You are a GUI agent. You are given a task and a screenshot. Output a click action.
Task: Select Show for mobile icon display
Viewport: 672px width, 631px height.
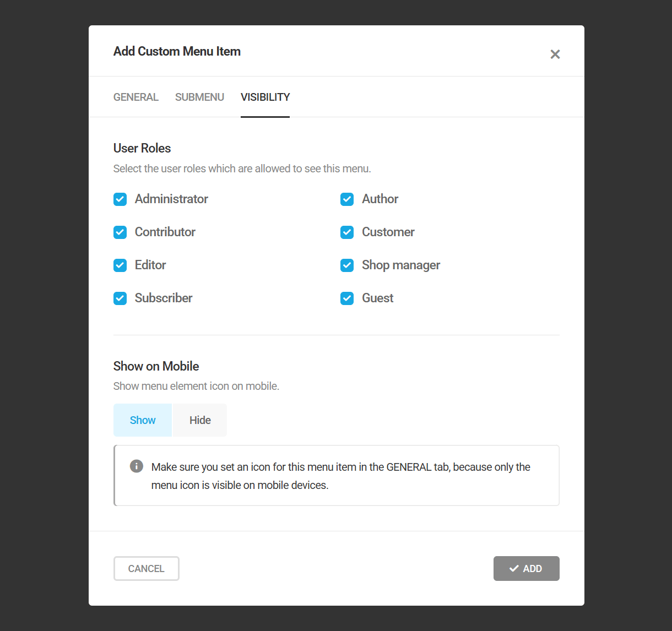point(142,420)
